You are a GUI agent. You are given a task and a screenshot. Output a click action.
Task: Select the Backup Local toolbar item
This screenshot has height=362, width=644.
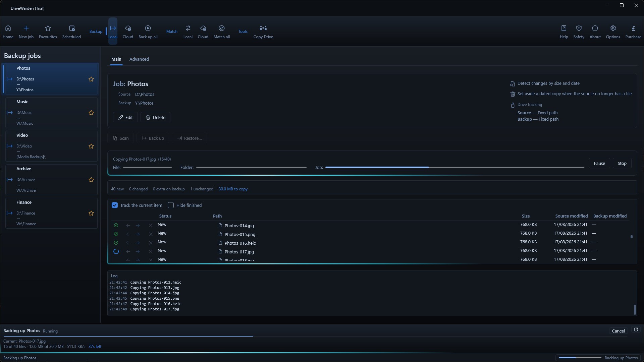[x=113, y=32]
